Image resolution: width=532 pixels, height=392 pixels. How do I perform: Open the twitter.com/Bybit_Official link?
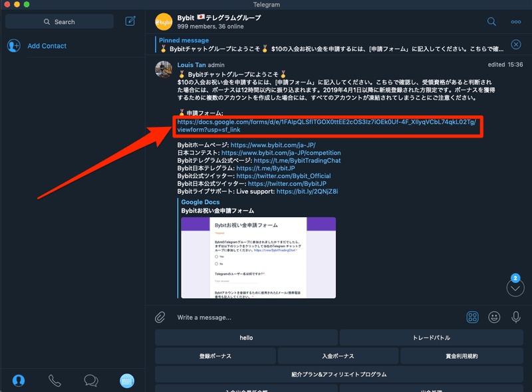coord(284,176)
